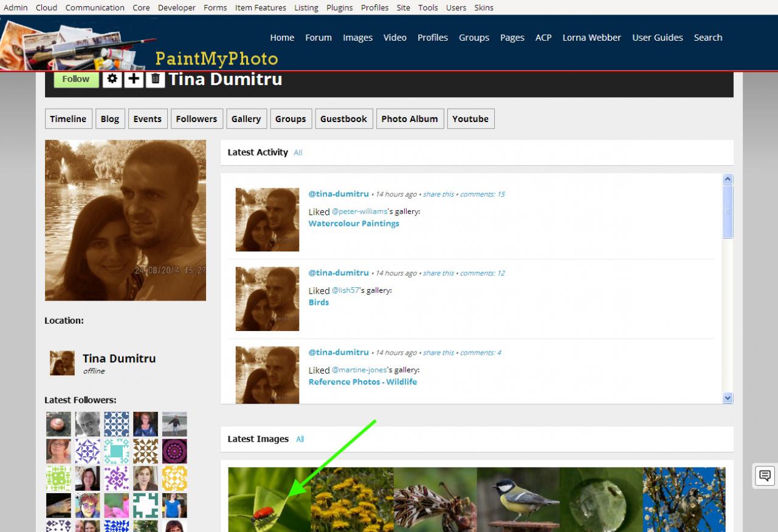This screenshot has width=778, height=532.
Task: View All latest images
Action: click(x=300, y=440)
